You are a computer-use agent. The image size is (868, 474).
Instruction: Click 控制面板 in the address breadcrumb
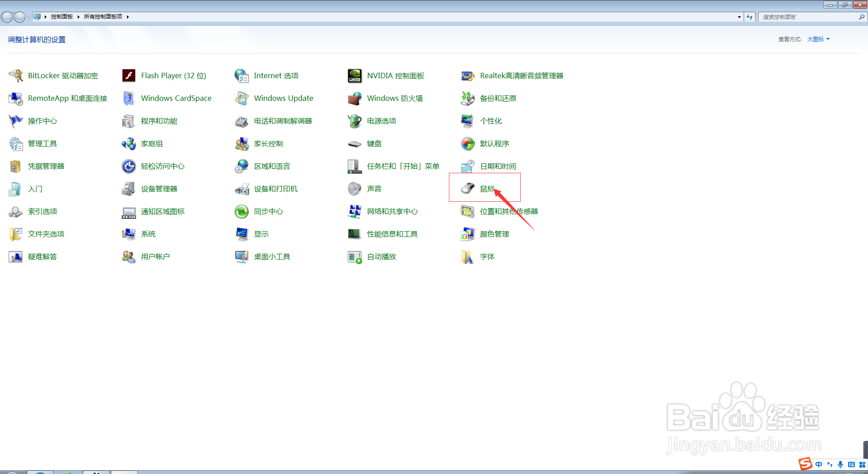coord(62,17)
